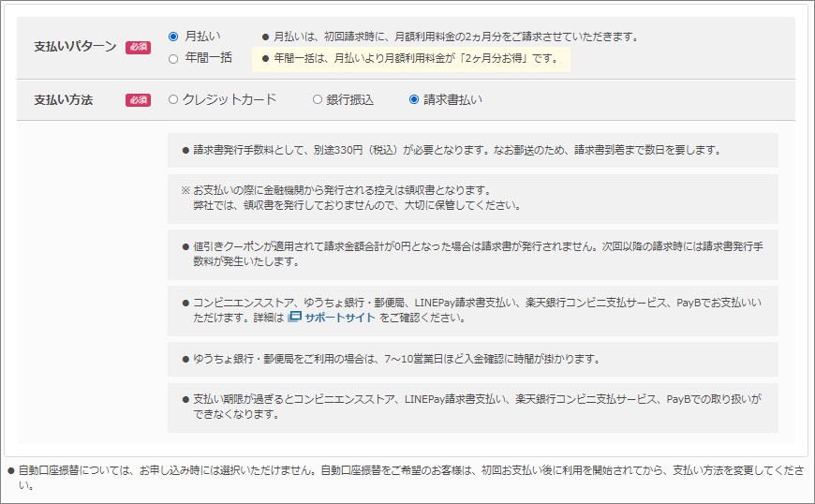Click the icon beside サポートサイト
Screen dimensions: 815x504
[x=295, y=318]
